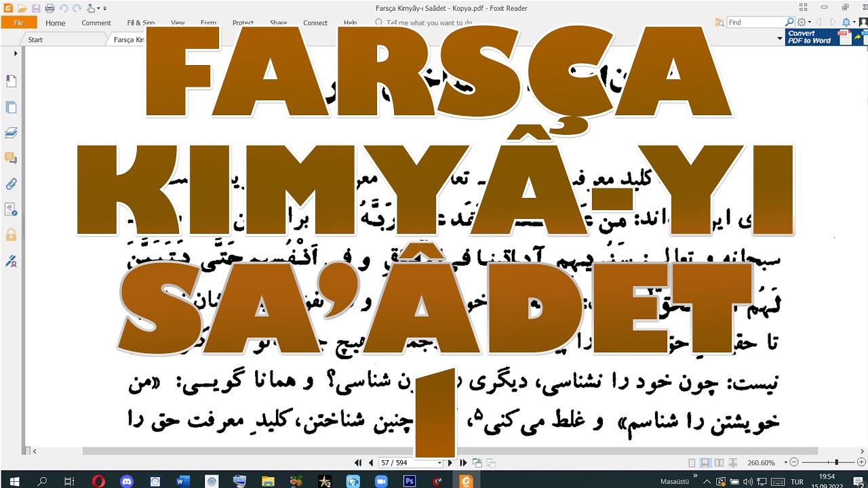Click the Redo arrow icon
The height and width of the screenshot is (488, 868).
(x=76, y=8)
